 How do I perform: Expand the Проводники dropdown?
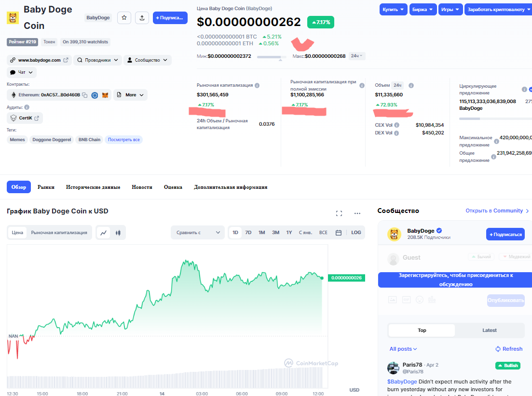click(98, 60)
